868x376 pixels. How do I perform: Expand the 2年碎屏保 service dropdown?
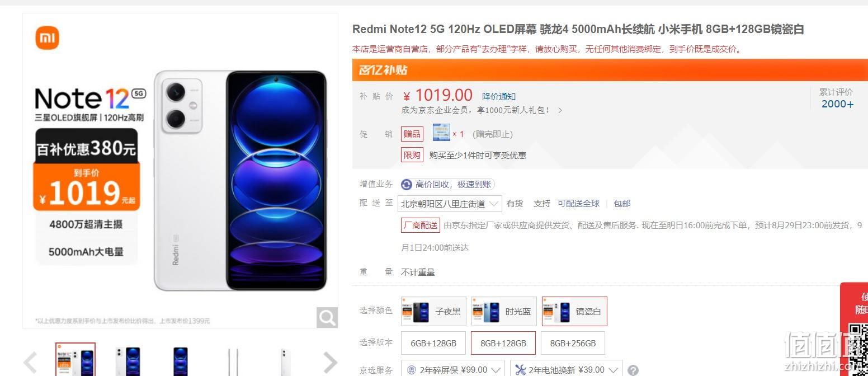click(453, 370)
